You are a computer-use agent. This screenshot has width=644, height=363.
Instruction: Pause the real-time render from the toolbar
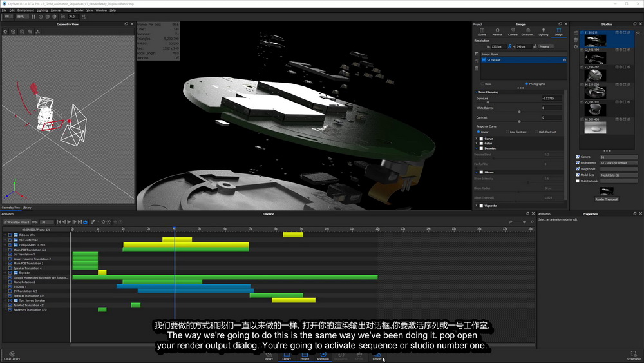(x=33, y=17)
